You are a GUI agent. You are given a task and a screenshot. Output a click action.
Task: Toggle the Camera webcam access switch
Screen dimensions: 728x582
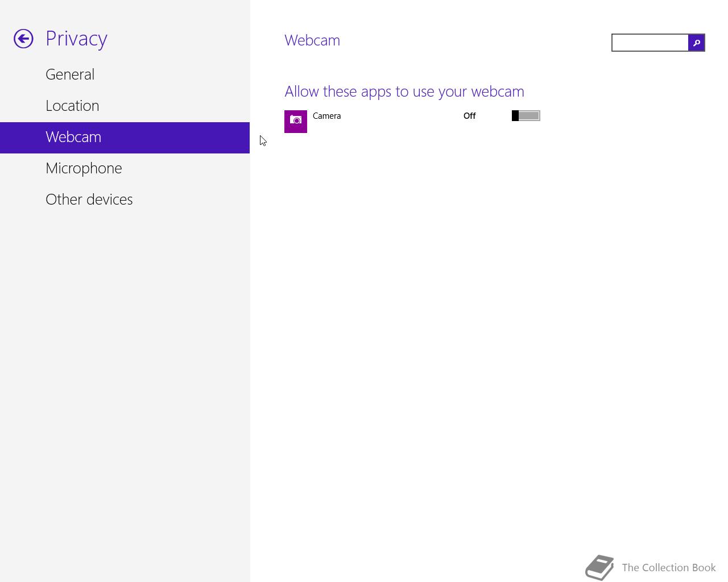526,116
